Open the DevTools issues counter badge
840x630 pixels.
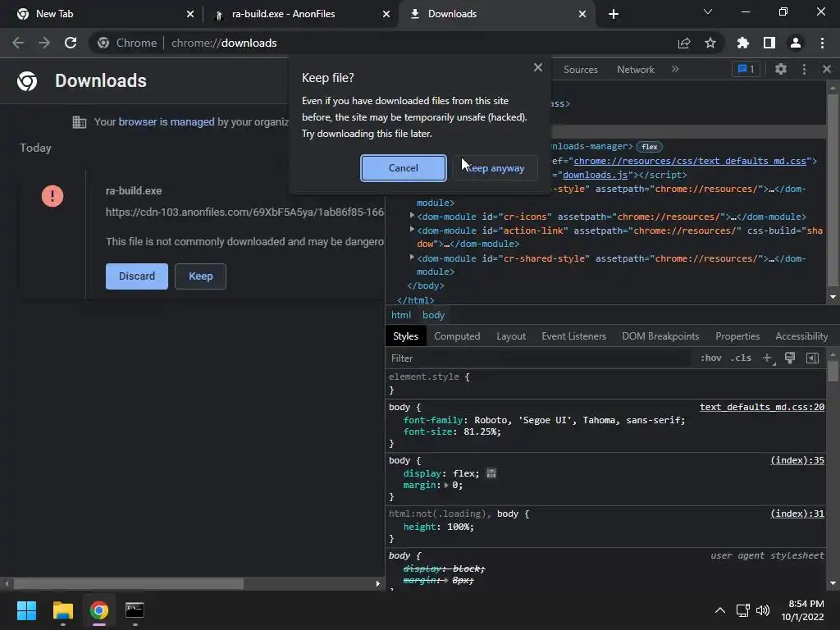[746, 69]
